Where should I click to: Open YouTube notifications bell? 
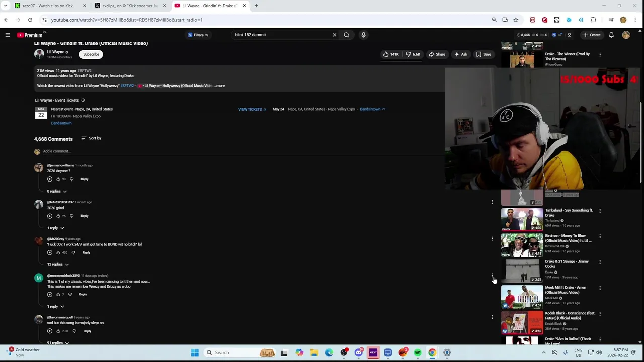[x=611, y=35]
